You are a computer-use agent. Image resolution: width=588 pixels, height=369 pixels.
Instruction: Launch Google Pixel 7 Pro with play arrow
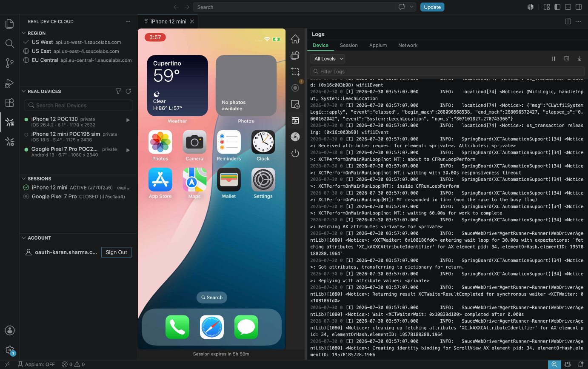(128, 150)
